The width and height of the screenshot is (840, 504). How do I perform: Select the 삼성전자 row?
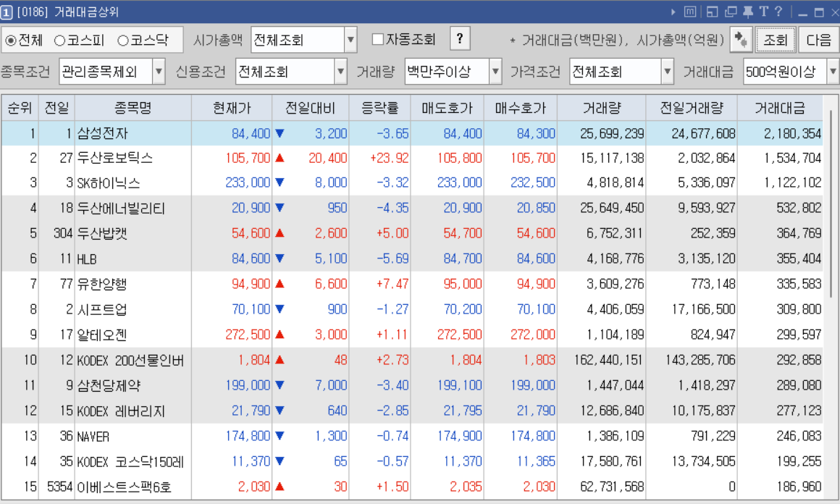[412, 133]
